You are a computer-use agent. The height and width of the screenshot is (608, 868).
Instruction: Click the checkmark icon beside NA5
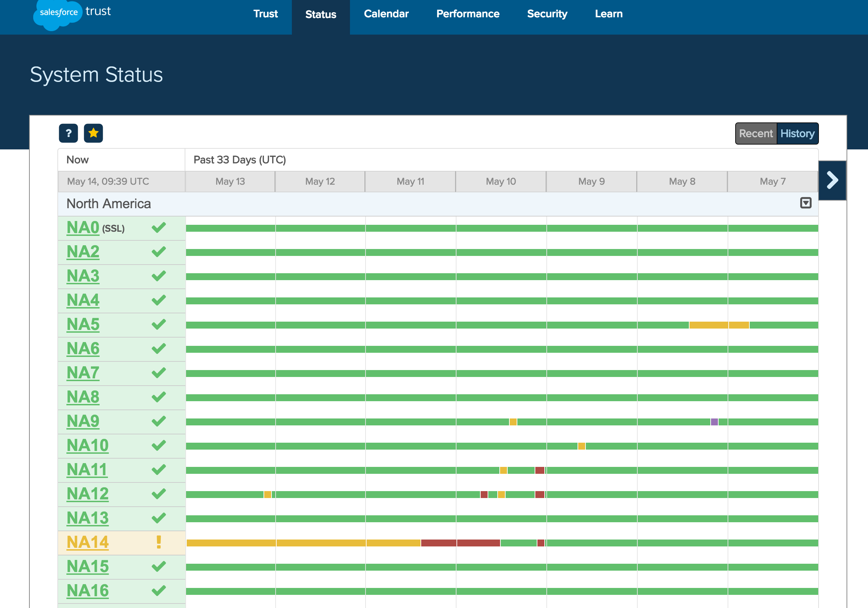(x=158, y=324)
